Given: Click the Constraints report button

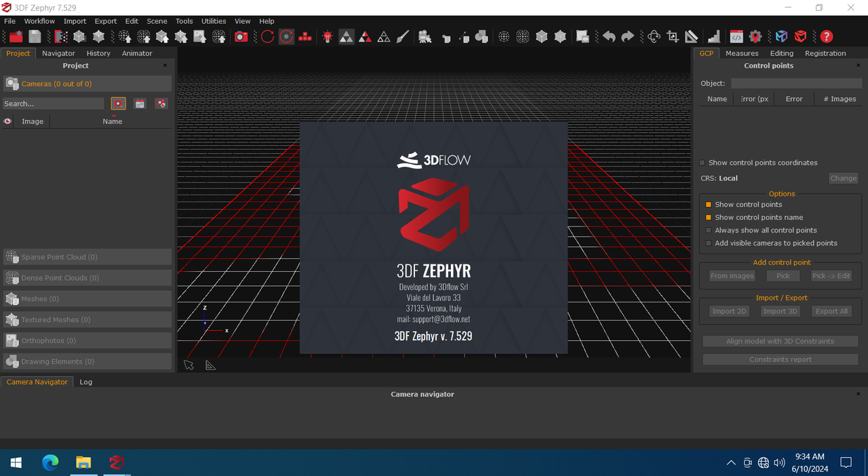Looking at the screenshot, I should (x=781, y=359).
